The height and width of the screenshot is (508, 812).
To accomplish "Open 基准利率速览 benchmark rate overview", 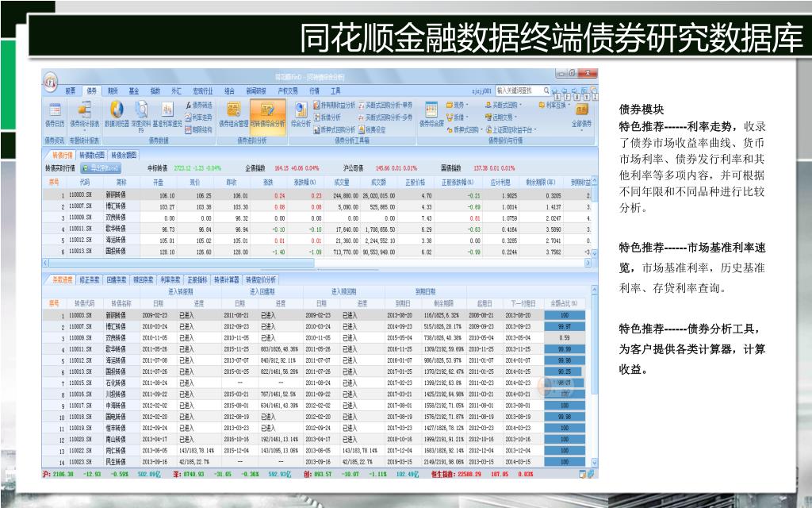I will tap(167, 115).
